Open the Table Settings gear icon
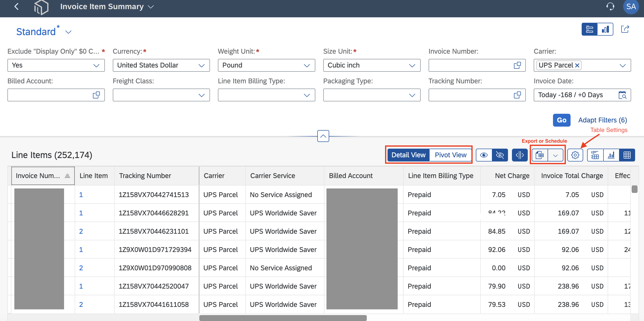Image resolution: width=644 pixels, height=321 pixels. click(x=575, y=155)
